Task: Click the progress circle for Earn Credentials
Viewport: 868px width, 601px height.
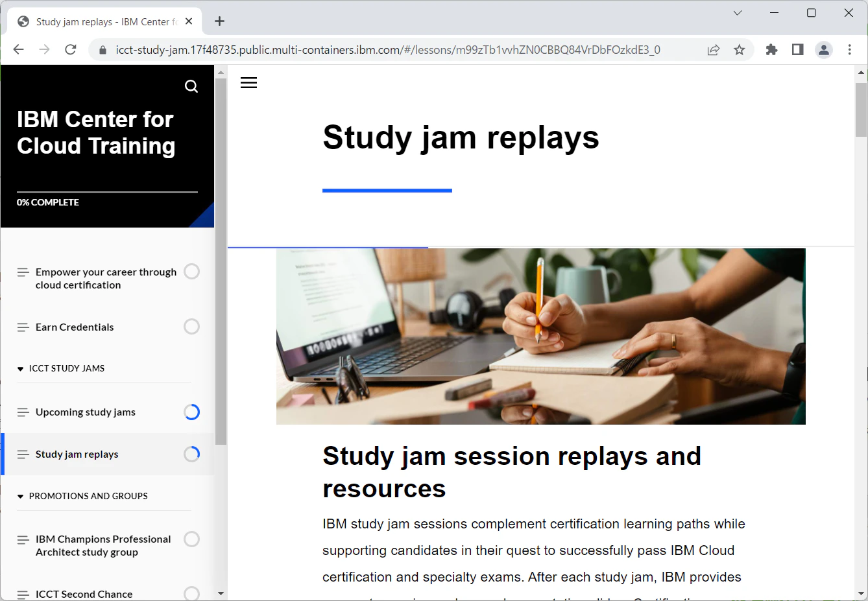Action: 191,327
